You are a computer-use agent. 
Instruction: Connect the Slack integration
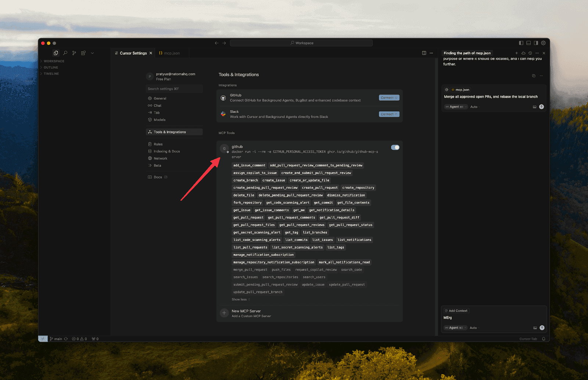[x=389, y=114]
